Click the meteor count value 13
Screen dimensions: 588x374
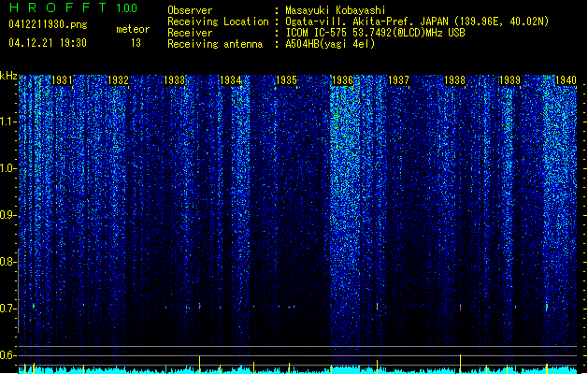136,43
